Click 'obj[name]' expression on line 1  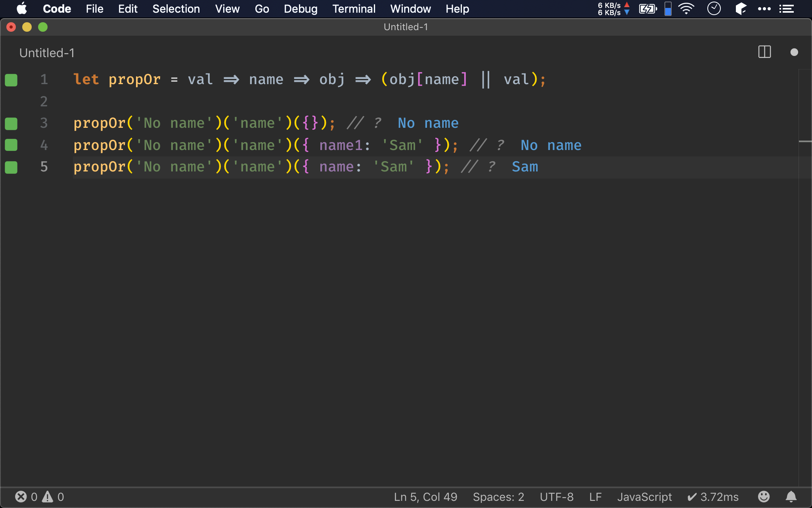pyautogui.click(x=428, y=80)
